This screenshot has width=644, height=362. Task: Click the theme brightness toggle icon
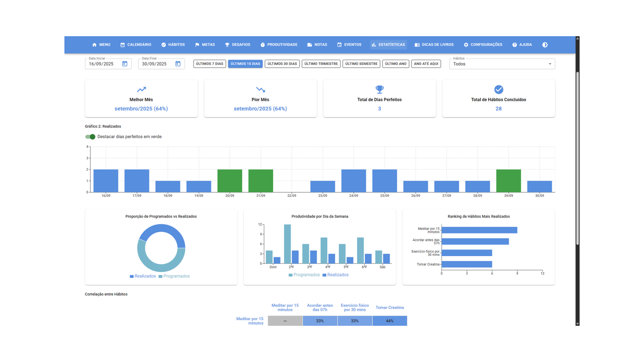pyautogui.click(x=545, y=45)
